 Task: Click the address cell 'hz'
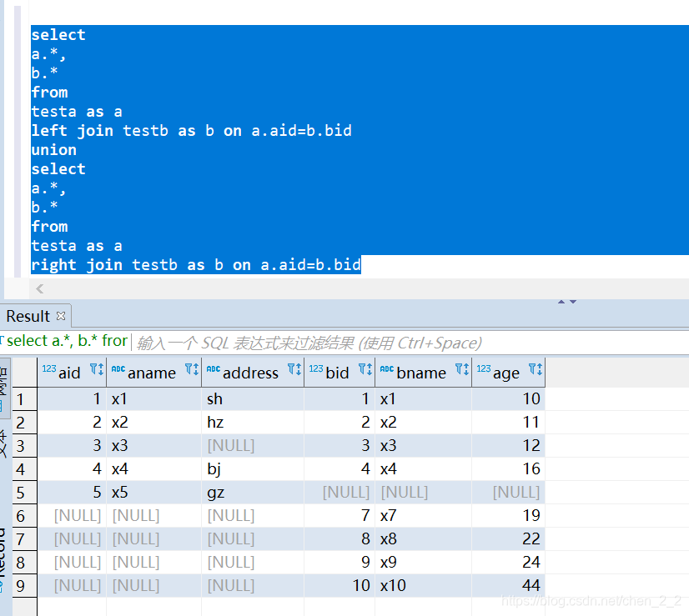coord(253,423)
